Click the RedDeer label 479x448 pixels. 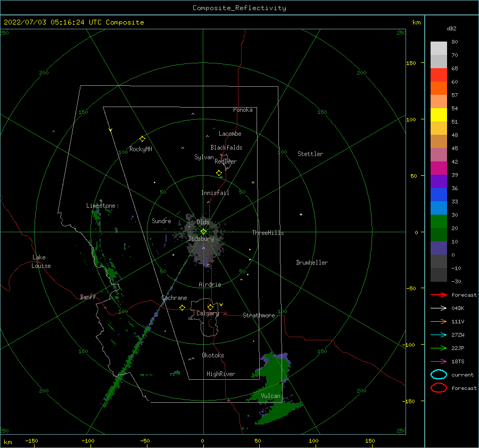click(226, 161)
